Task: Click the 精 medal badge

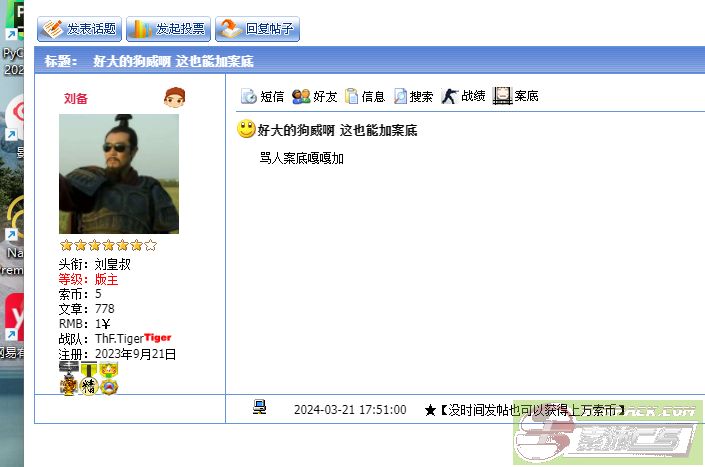Action: (89, 387)
